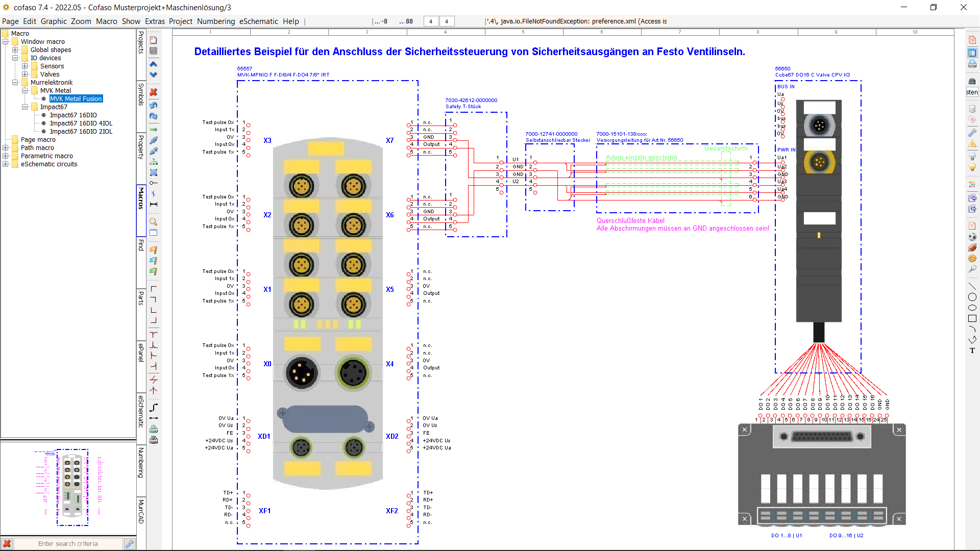The height and width of the screenshot is (551, 980).
Task: Select the circle drawing tool
Action: point(972,297)
